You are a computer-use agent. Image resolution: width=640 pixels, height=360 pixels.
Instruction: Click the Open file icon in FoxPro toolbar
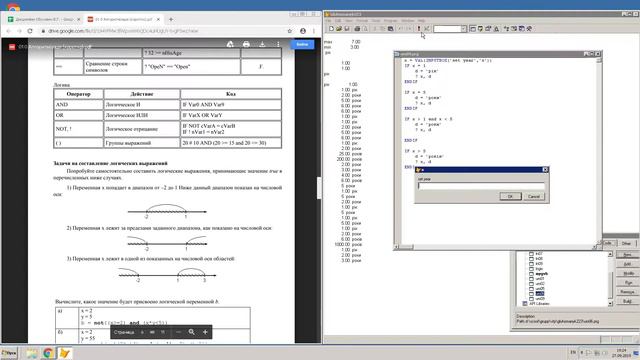pyautogui.click(x=339, y=29)
